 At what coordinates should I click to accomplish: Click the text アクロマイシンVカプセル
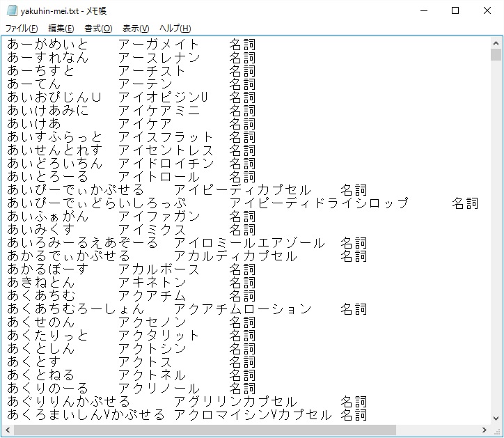pos(253,415)
